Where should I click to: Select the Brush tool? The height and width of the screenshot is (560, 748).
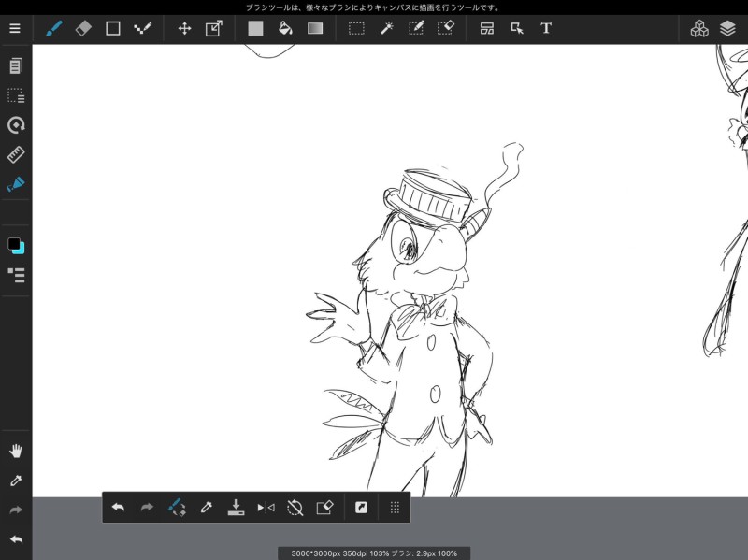(x=54, y=29)
